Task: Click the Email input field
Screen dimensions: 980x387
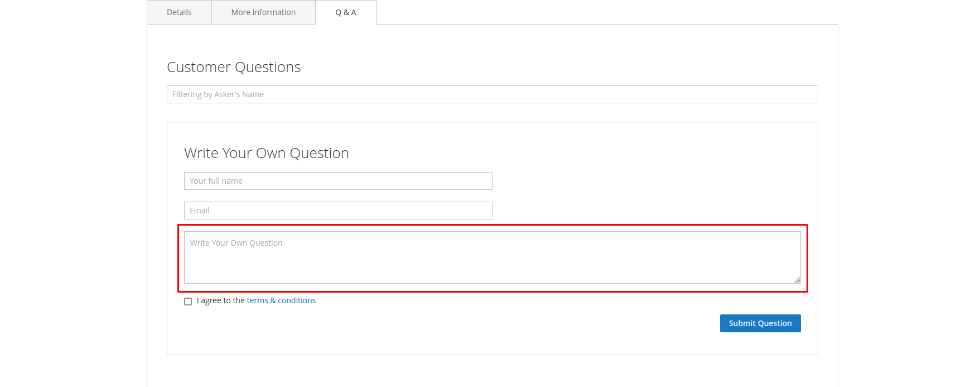Action: pos(338,211)
